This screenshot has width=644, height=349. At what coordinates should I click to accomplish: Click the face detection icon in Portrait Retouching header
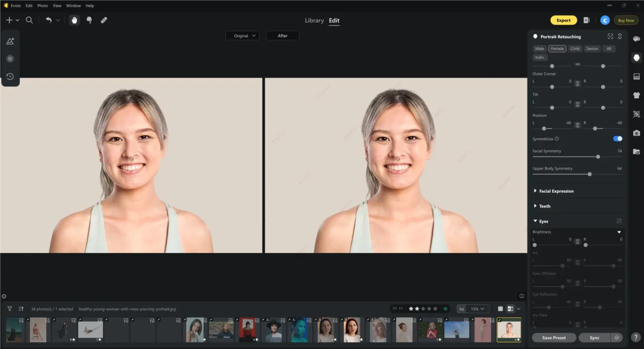pyautogui.click(x=610, y=36)
